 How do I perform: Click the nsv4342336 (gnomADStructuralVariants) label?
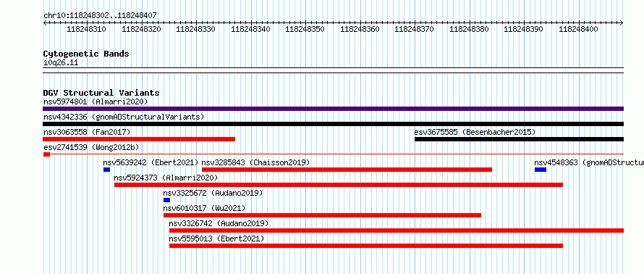click(x=124, y=117)
